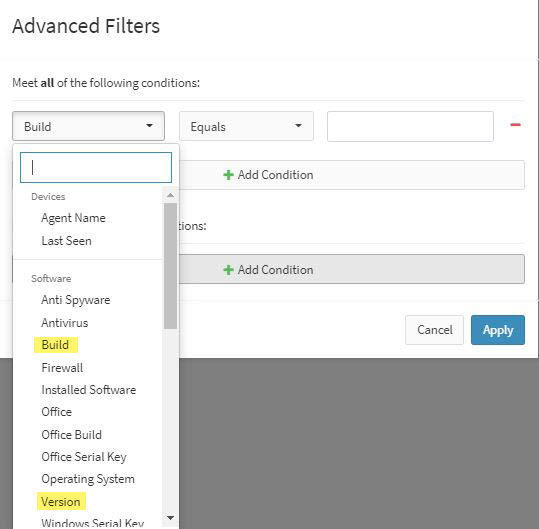
Task: Select Installed Software option
Action: click(x=89, y=390)
